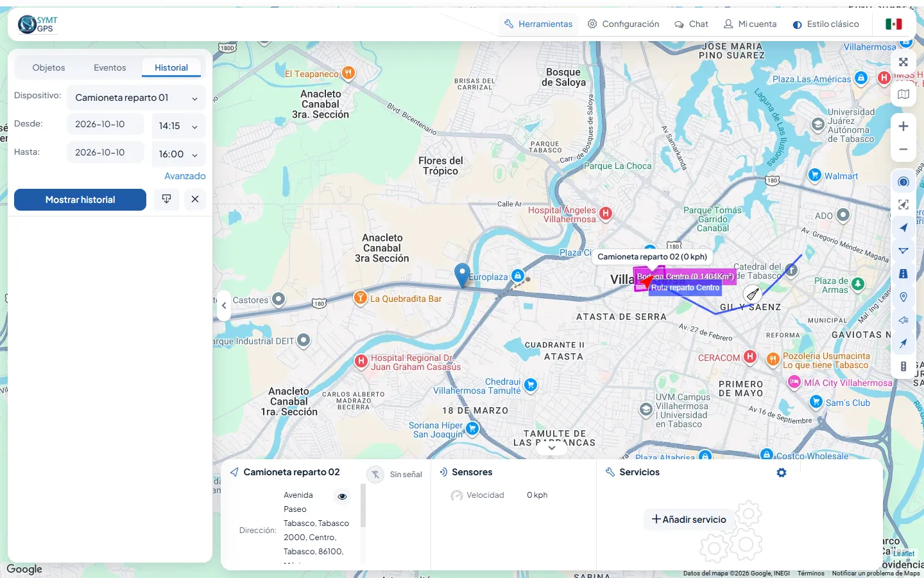
Task: Click the fullscreen expand map icon
Action: (x=903, y=62)
